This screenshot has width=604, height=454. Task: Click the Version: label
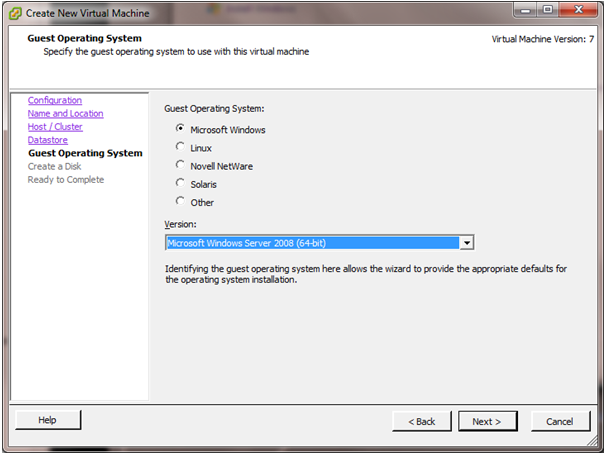[180, 224]
